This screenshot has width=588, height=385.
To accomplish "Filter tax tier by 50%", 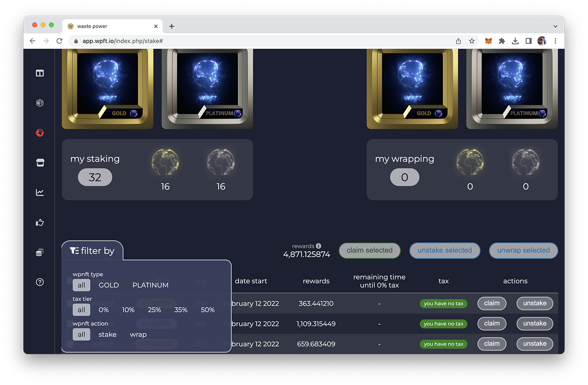I will (208, 310).
